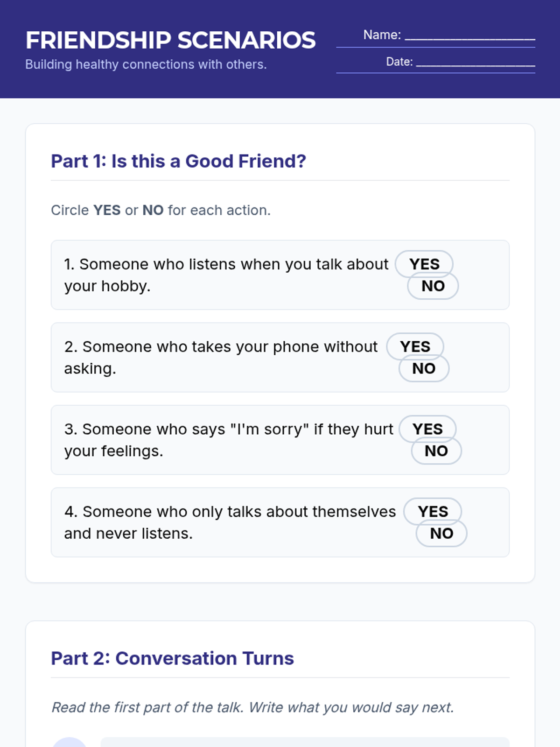Circle YES for the hobby listening question

point(424,264)
